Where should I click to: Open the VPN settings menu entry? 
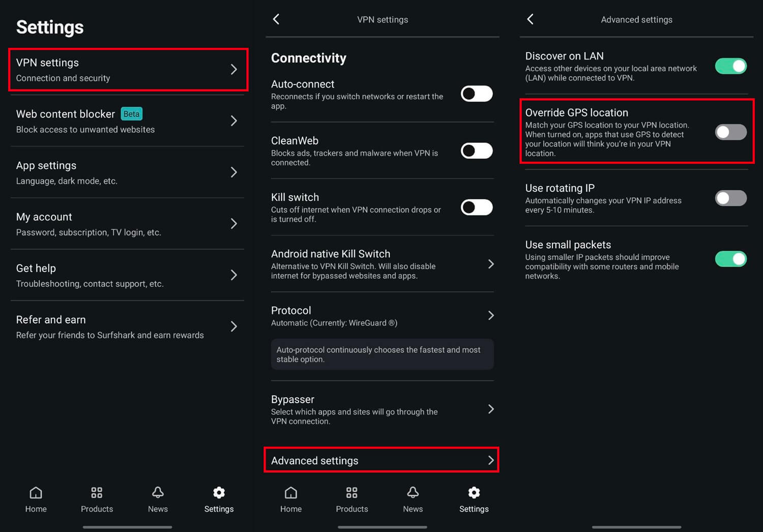coord(127,70)
